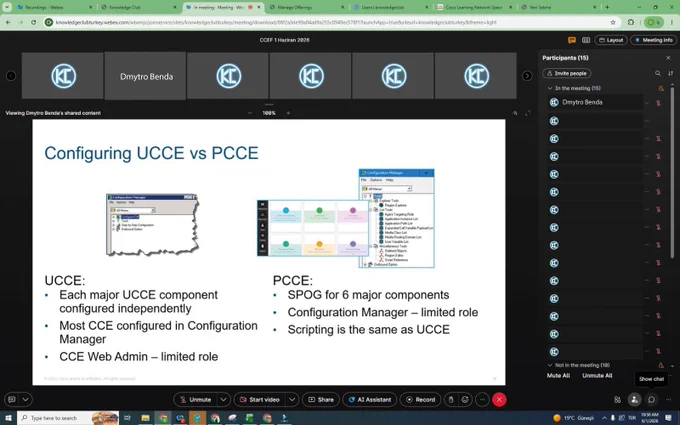Start your video
This screenshot has height=425, width=680.
tap(260, 399)
